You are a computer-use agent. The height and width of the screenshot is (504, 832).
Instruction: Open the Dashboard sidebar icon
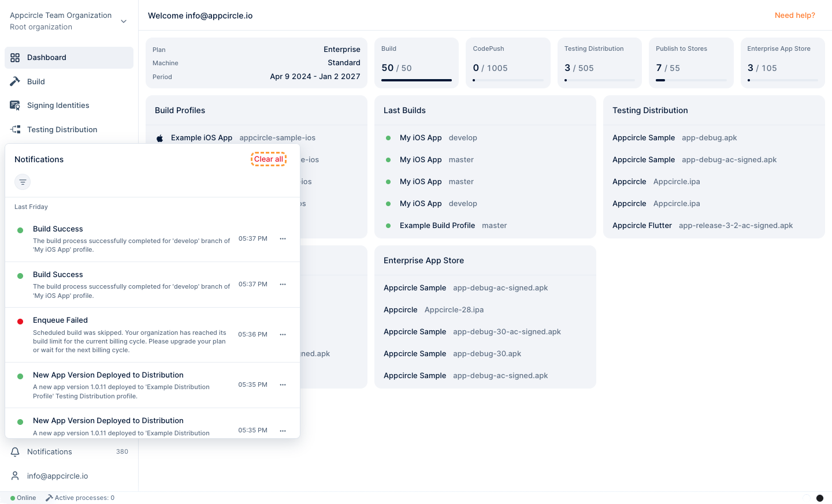(15, 58)
